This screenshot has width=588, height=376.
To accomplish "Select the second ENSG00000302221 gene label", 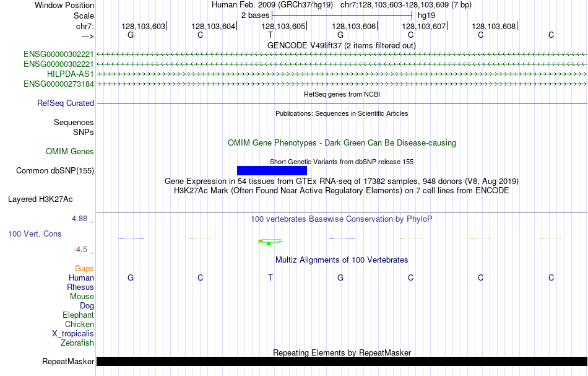I will [59, 64].
